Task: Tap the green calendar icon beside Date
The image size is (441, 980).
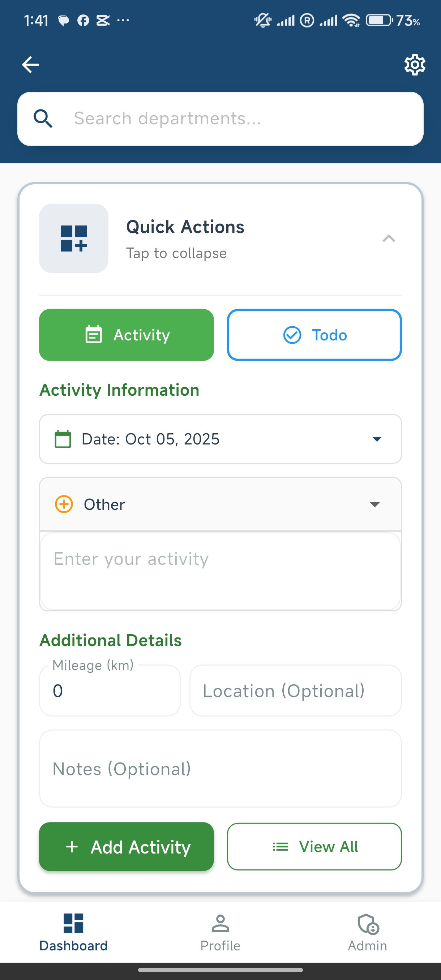Action: tap(63, 439)
